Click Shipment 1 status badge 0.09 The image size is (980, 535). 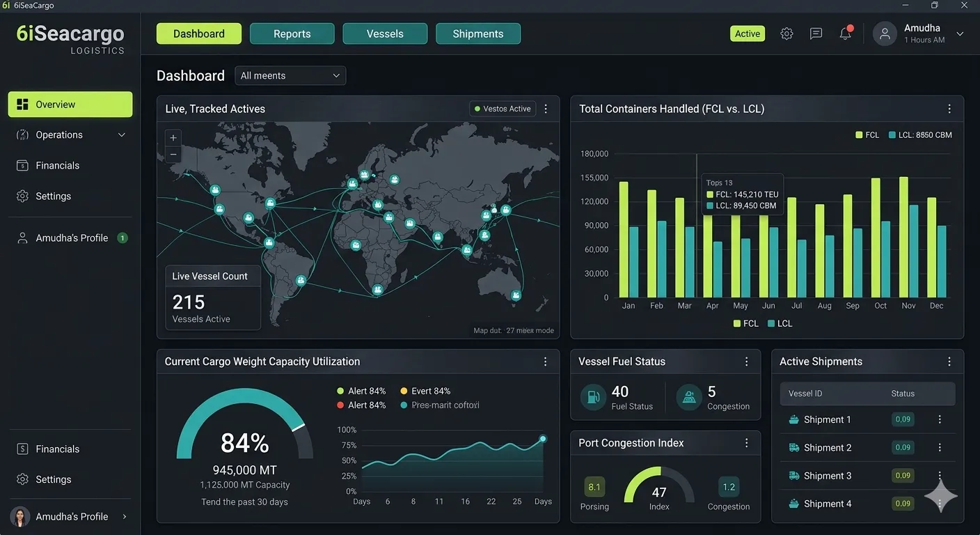(903, 419)
